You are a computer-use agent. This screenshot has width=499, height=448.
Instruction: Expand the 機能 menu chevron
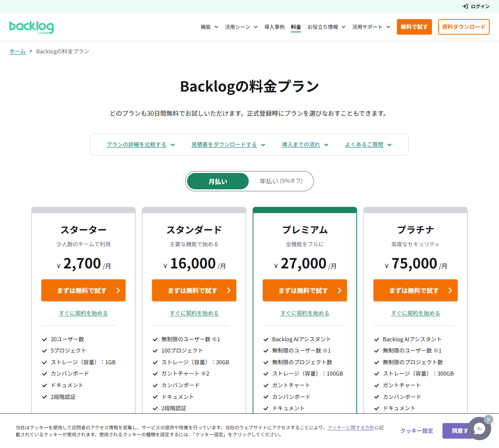(216, 27)
